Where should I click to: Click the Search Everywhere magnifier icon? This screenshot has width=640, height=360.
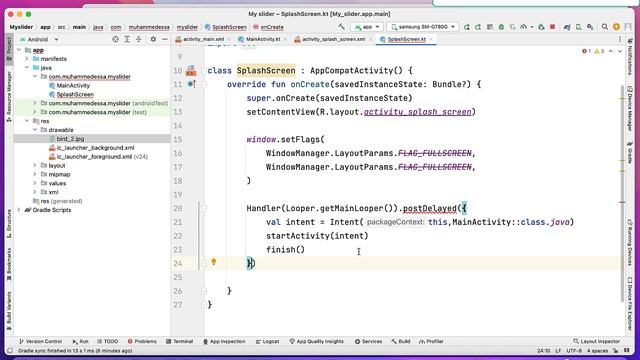[604, 27]
